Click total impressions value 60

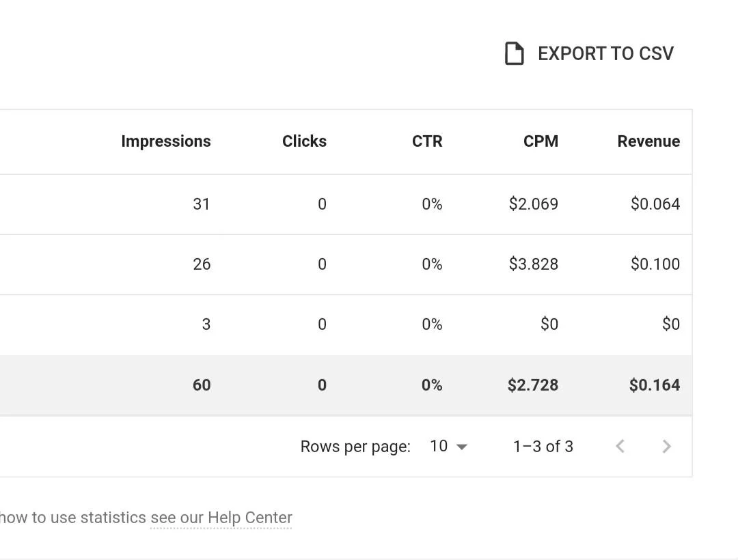click(202, 385)
